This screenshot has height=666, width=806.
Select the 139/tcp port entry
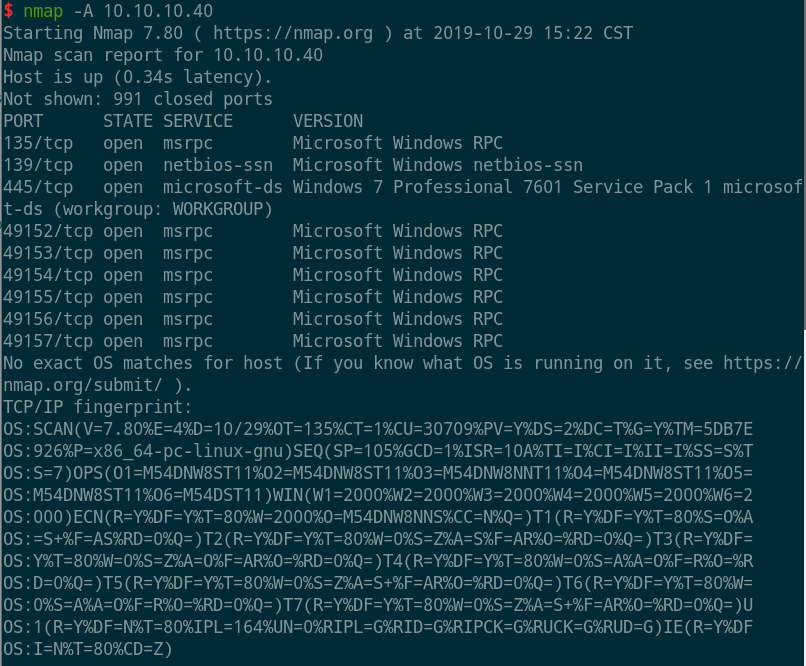(x=38, y=165)
